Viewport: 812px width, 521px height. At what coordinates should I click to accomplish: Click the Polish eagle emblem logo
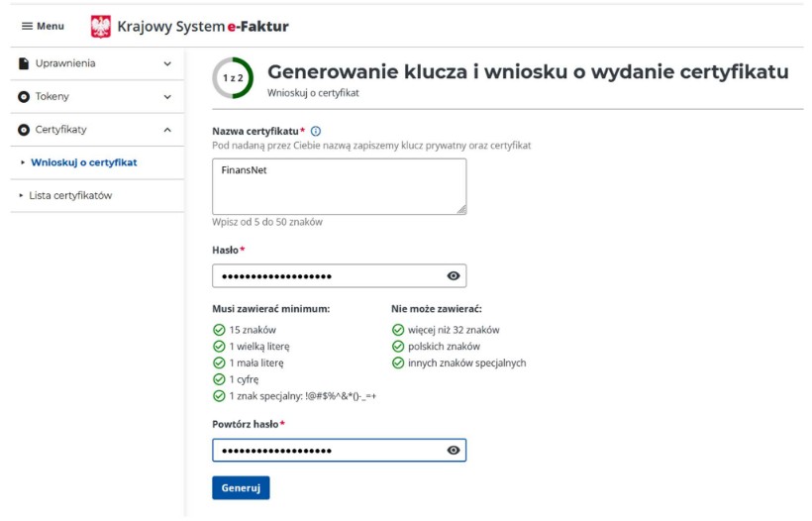pos(100,27)
